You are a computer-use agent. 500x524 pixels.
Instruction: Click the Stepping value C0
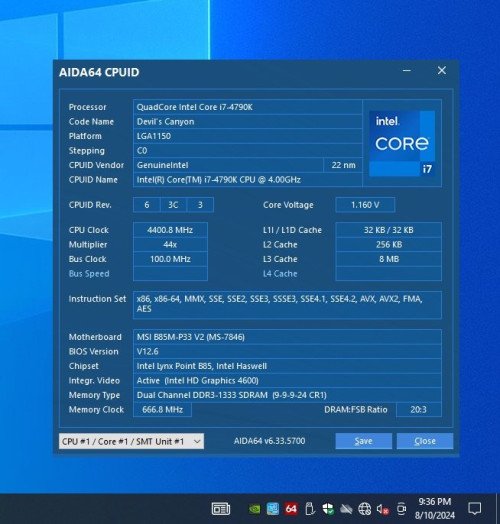pyautogui.click(x=248, y=151)
